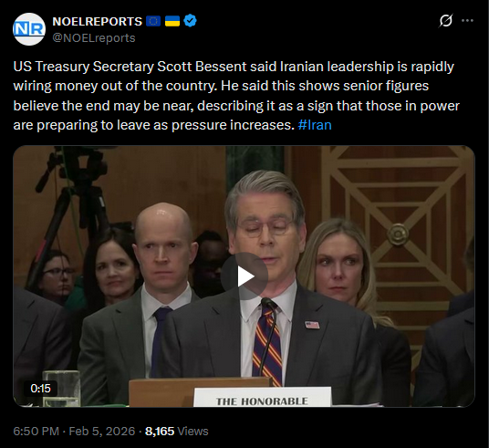The image size is (489, 448).
Task: Click the NOELREPORTS display name
Action: [98, 21]
